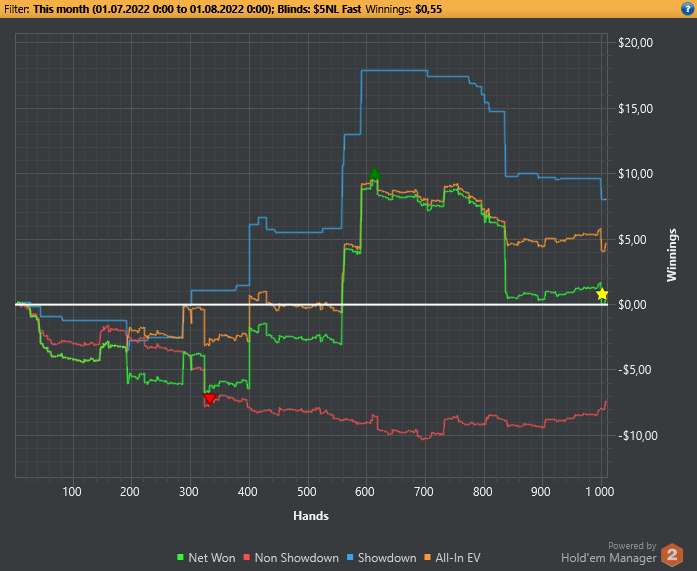Click the 300 hands axis label
This screenshot has height=571, width=697.
pos(189,491)
